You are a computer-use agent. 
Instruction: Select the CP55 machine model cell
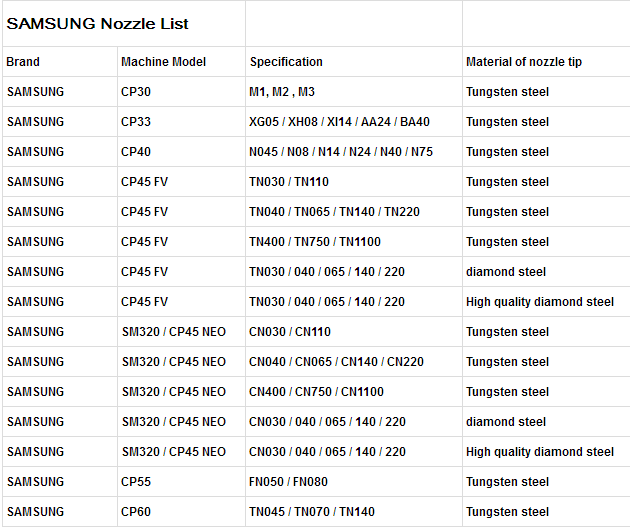(x=136, y=482)
